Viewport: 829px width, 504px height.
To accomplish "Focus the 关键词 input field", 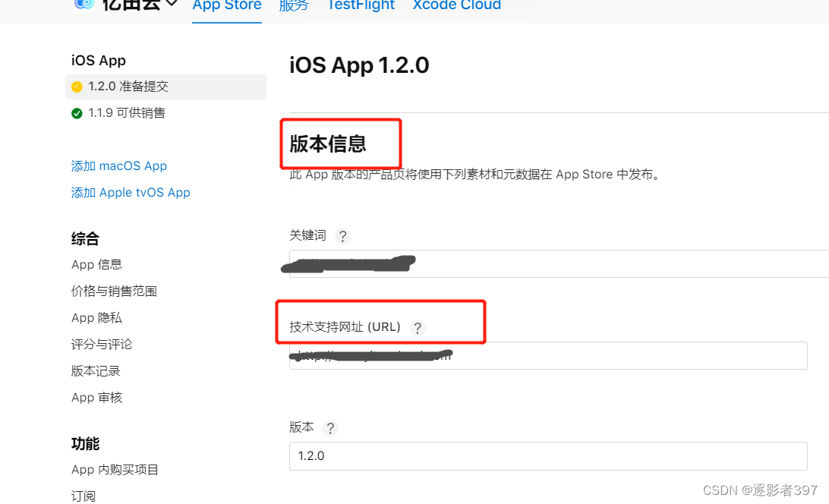I will (559, 263).
